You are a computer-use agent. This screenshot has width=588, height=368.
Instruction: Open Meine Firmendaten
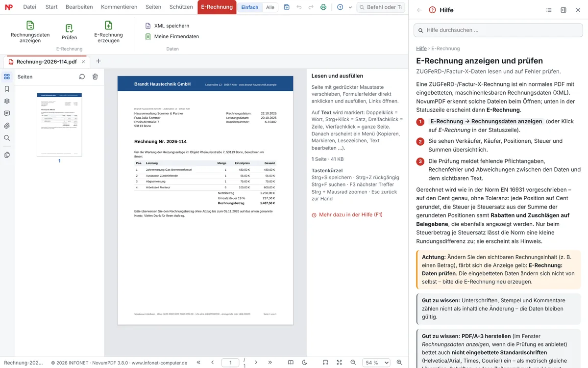pyautogui.click(x=172, y=36)
